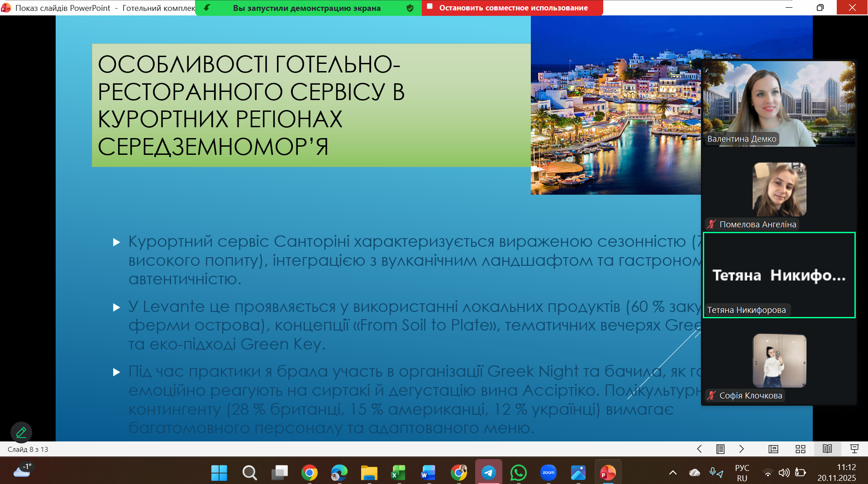Click the green screen-sharing status banner text
The height and width of the screenshot is (484, 868).
pos(307,8)
